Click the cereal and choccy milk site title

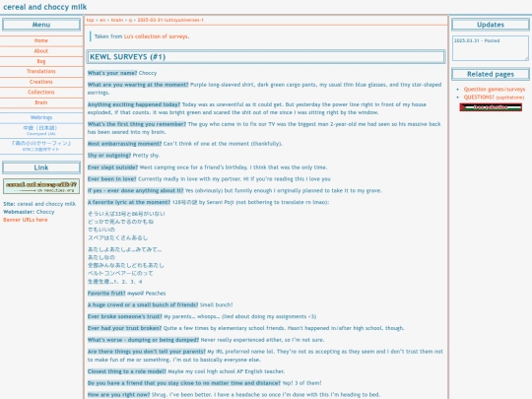44,7
